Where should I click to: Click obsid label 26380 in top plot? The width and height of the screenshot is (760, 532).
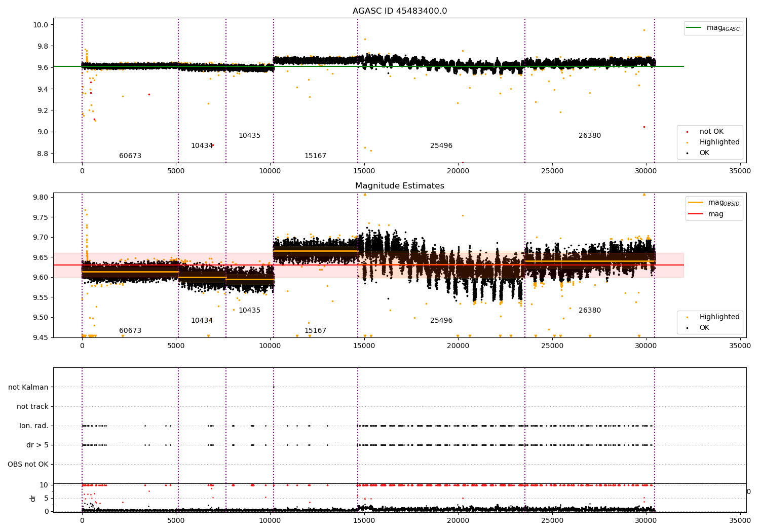[x=590, y=136]
